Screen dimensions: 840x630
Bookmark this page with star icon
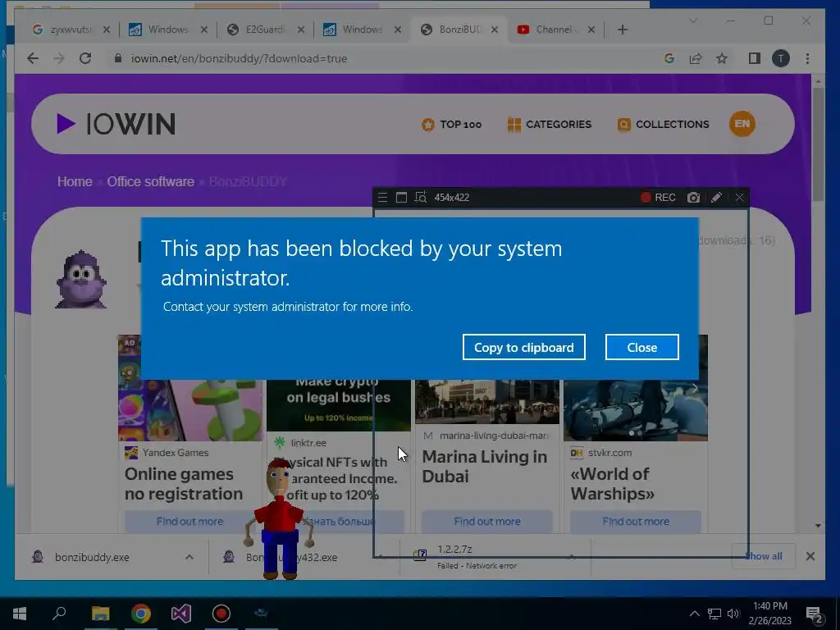point(722,58)
